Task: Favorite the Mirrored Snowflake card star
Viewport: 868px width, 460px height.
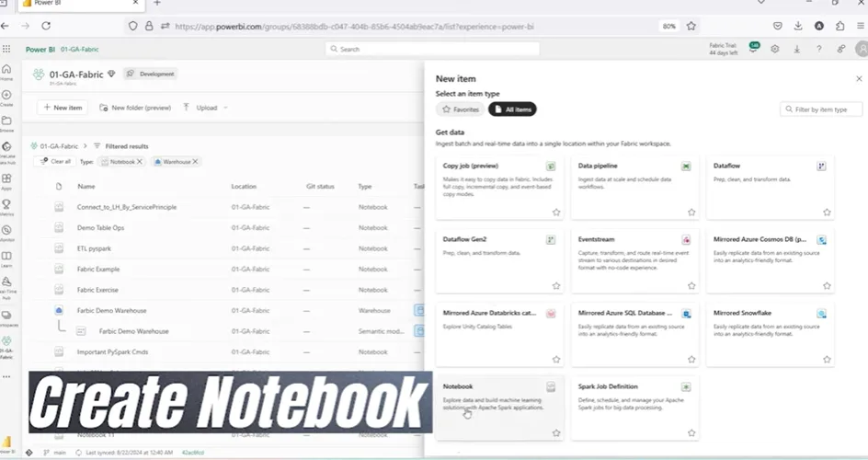Action: (827, 359)
